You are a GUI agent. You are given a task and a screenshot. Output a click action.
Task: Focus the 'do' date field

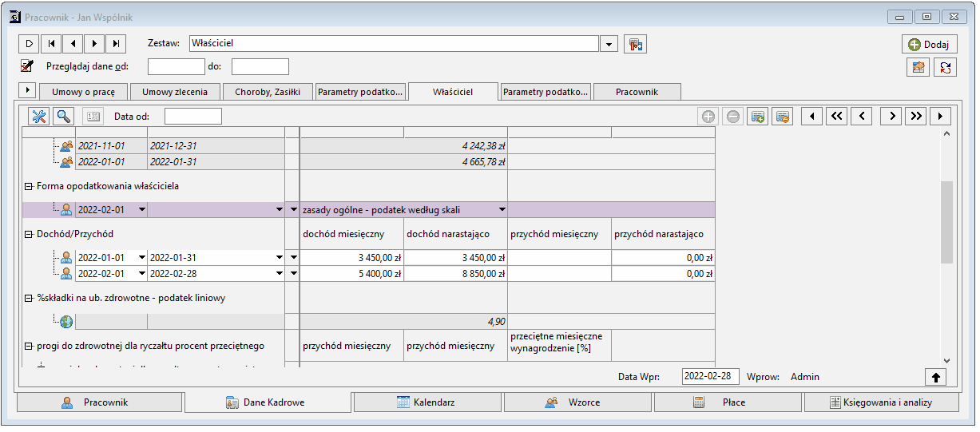pos(260,67)
